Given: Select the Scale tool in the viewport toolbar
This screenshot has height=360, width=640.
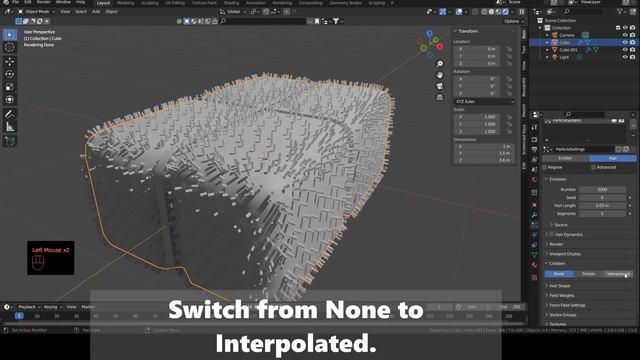Looking at the screenshot, I should 10,87.
